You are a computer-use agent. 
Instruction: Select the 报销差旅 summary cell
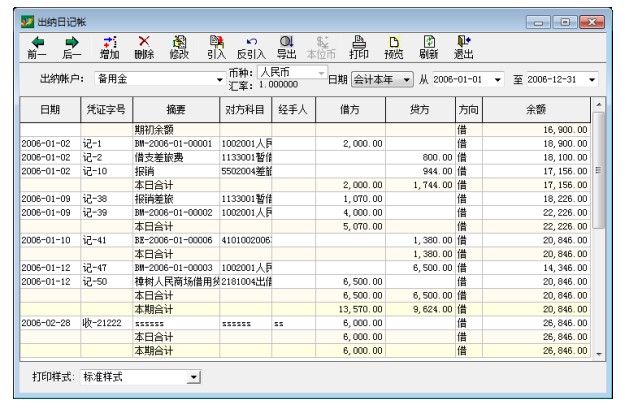(x=176, y=199)
